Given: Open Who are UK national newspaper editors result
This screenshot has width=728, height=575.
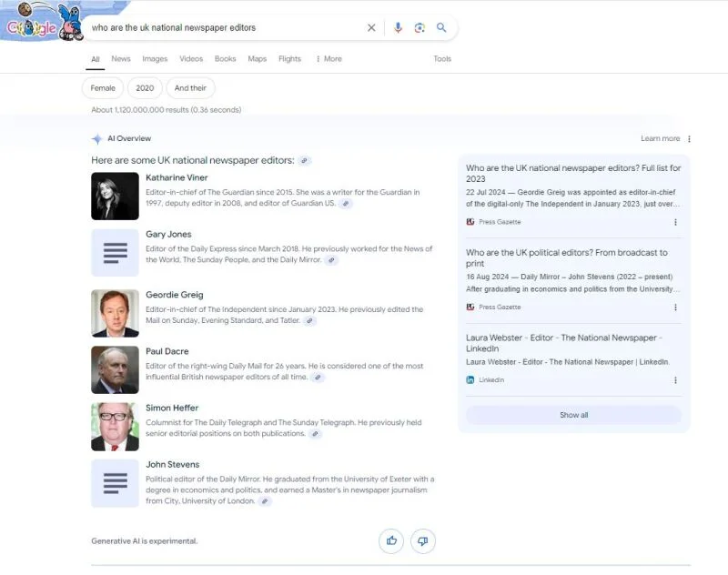Looking at the screenshot, I should pyautogui.click(x=573, y=174).
